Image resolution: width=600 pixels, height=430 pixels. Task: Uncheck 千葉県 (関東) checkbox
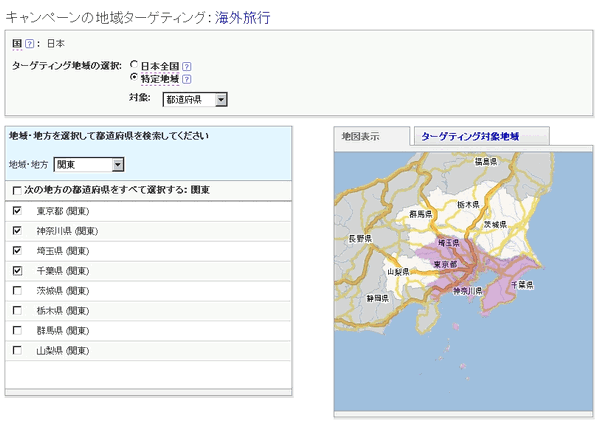click(x=17, y=271)
